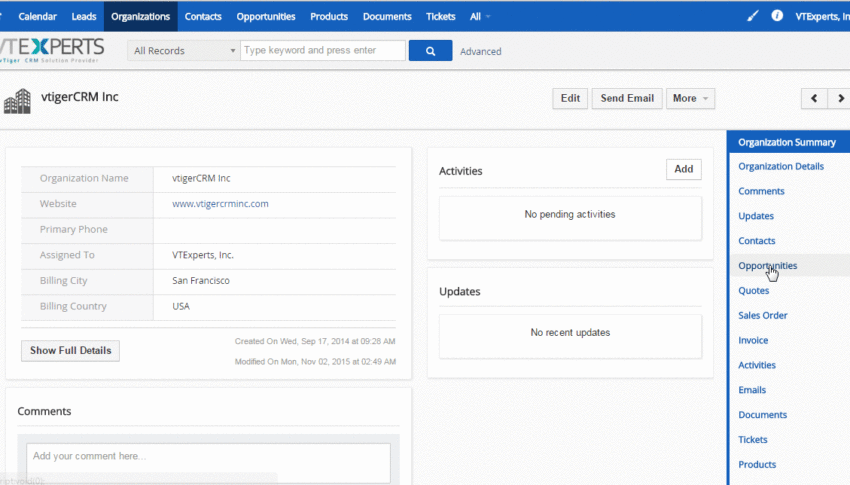
Task: Open the Leads module
Action: [84, 17]
